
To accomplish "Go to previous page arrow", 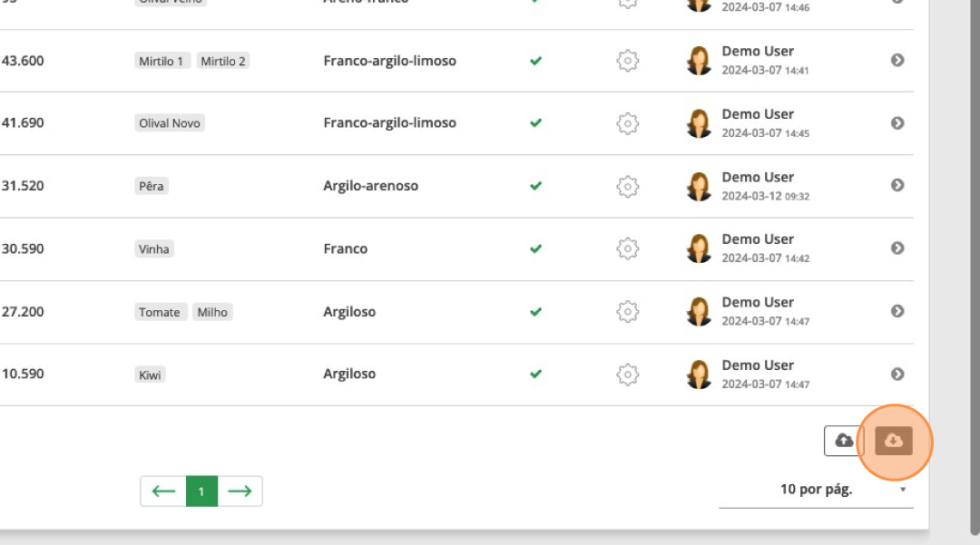I will [x=163, y=491].
